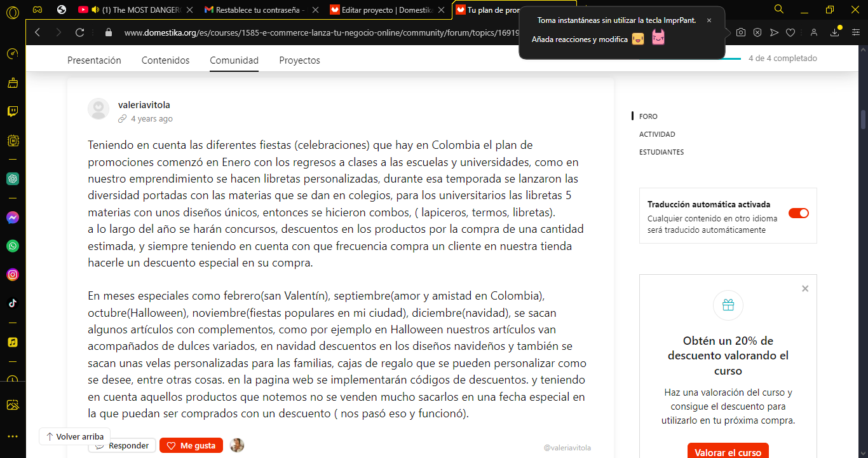This screenshot has width=868, height=458.
Task: Open the chip icon sidebar panel
Action: click(13, 140)
